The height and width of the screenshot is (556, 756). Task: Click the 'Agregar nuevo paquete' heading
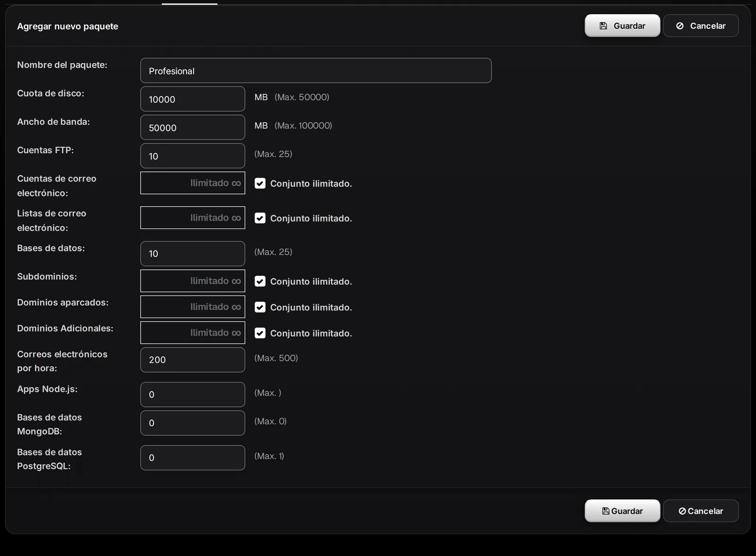(68, 26)
